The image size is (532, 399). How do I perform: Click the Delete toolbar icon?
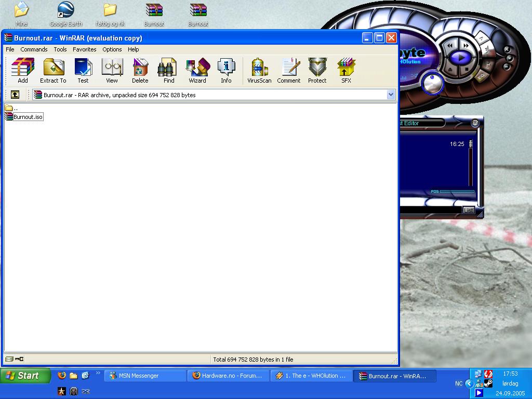(x=140, y=71)
